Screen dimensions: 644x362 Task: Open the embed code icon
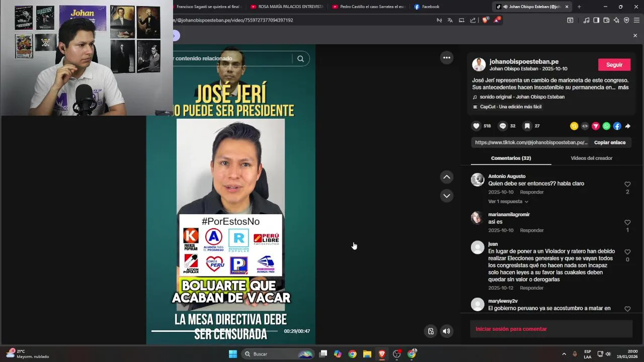585,126
